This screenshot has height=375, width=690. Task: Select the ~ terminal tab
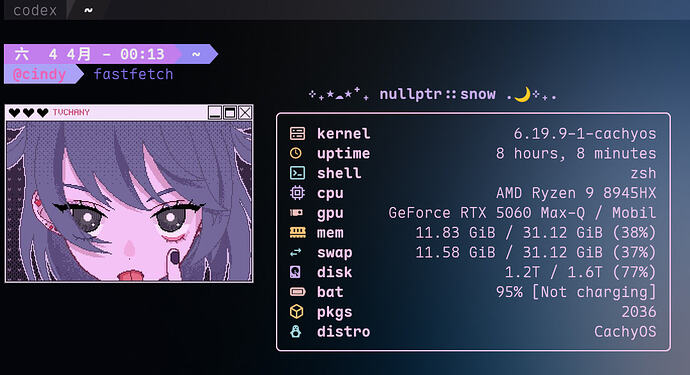(88, 10)
